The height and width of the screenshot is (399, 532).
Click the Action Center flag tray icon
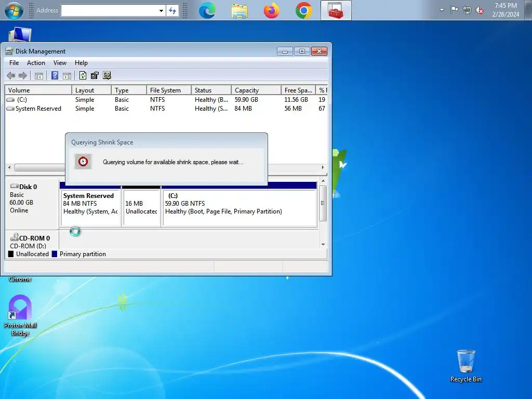tap(454, 10)
